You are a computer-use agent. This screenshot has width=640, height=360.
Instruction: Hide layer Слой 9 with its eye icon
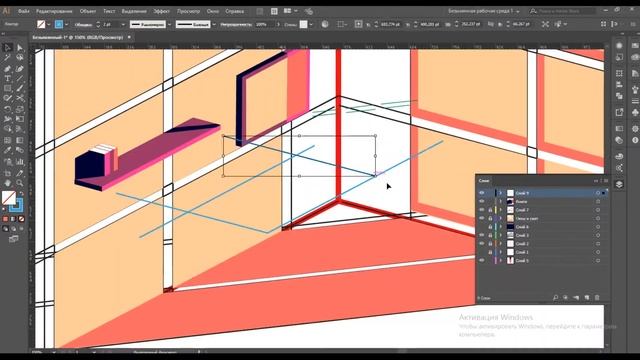[482, 193]
